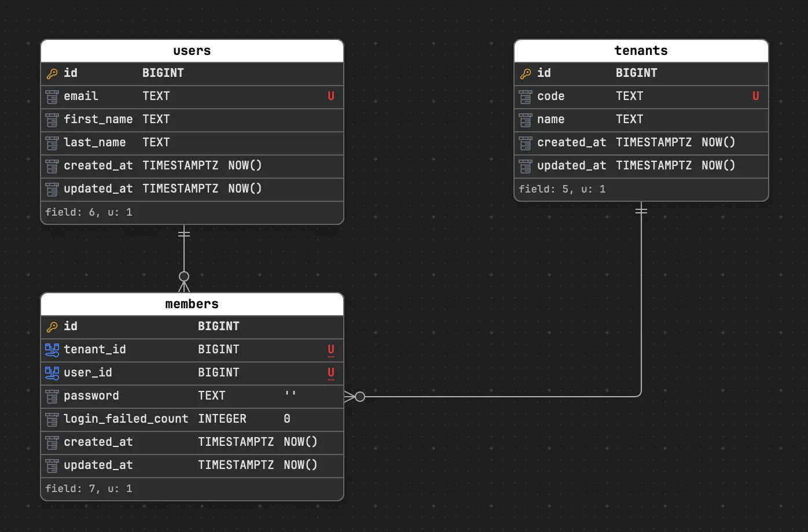Click the column icon beside users email

click(x=52, y=97)
